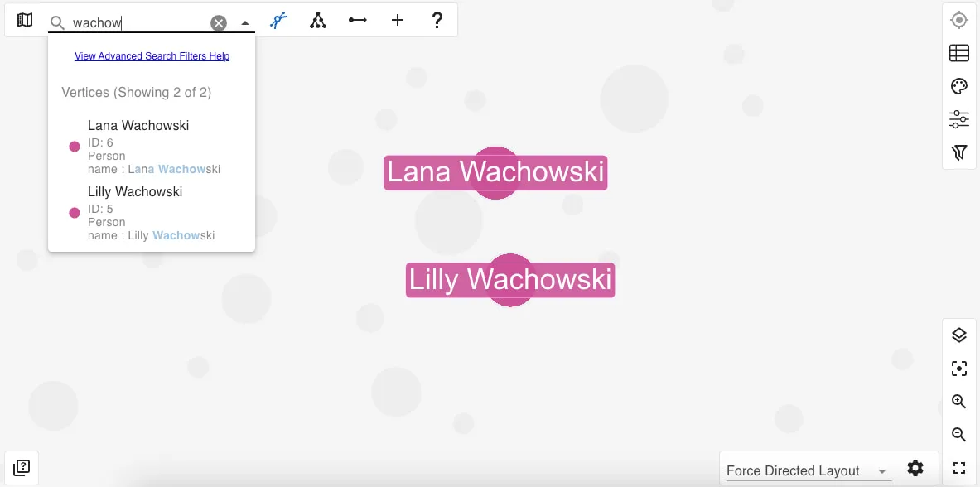
Task: Select Lana Wachowski search result
Action: (x=152, y=147)
